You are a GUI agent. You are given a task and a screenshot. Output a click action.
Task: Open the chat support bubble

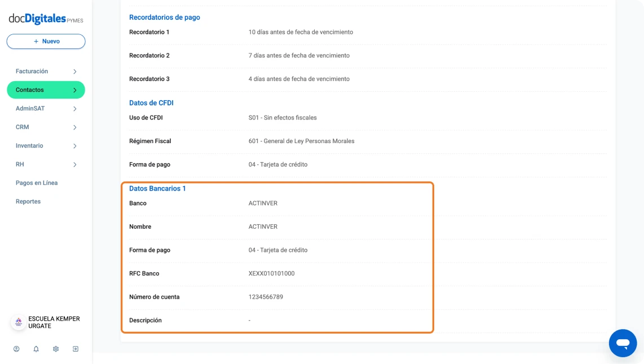623,343
